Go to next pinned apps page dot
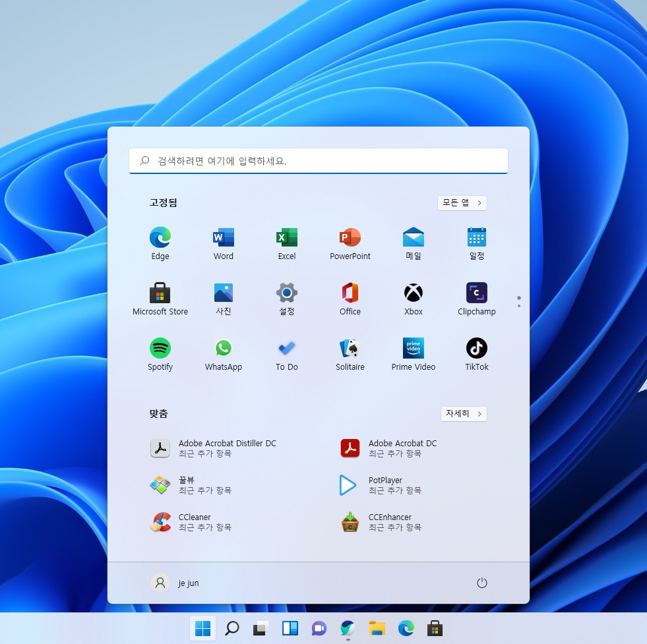The image size is (647, 644). coord(518,305)
